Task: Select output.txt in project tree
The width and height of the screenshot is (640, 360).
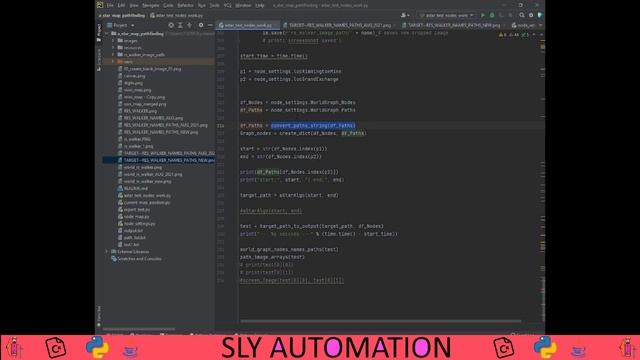Action: (133, 231)
